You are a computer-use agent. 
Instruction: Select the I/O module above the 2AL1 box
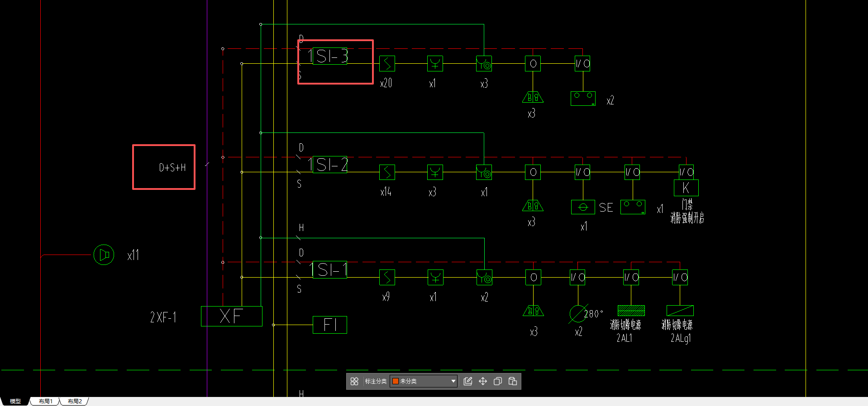tap(631, 277)
